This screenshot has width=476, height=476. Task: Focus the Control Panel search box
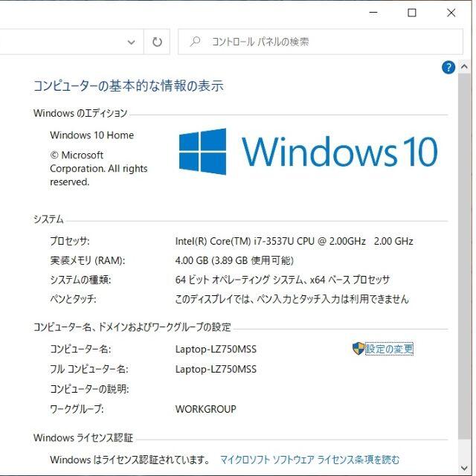point(321,42)
